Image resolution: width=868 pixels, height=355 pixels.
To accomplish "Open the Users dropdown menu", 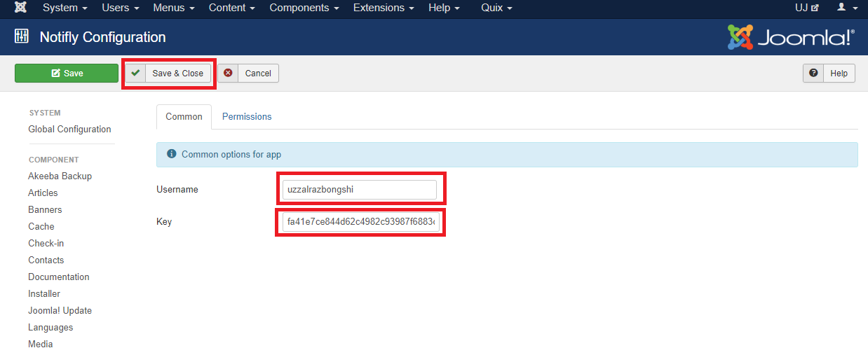I will pos(120,8).
